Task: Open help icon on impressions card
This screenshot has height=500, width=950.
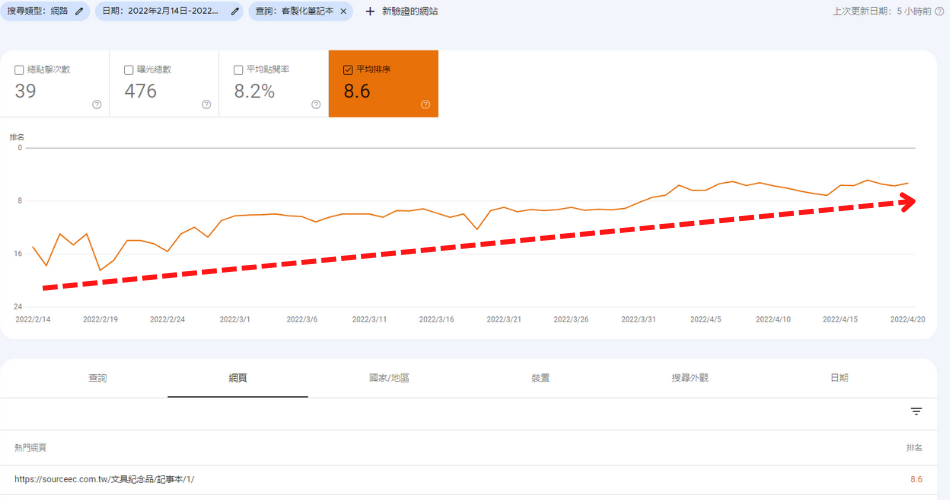Action: [x=207, y=104]
